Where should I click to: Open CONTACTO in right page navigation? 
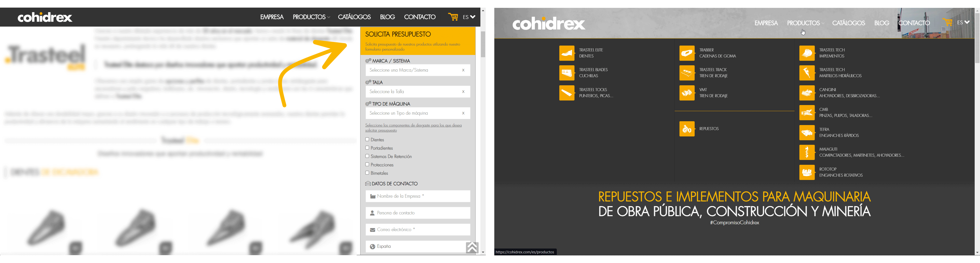[x=914, y=23]
